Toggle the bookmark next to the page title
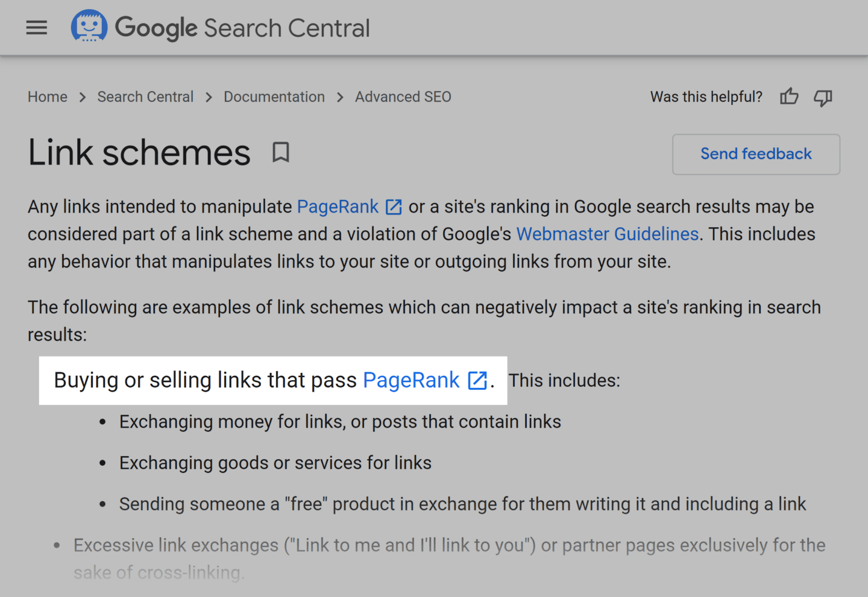This screenshot has height=597, width=868. tap(281, 153)
